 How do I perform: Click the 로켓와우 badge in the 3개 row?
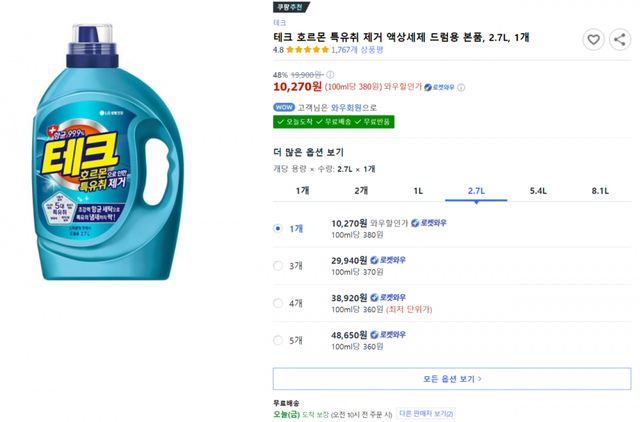coord(388,260)
